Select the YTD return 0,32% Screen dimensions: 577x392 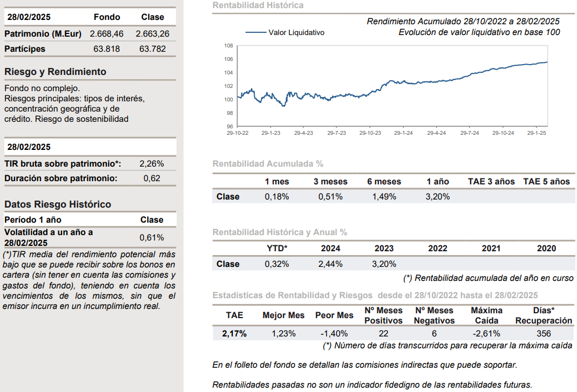277,264
